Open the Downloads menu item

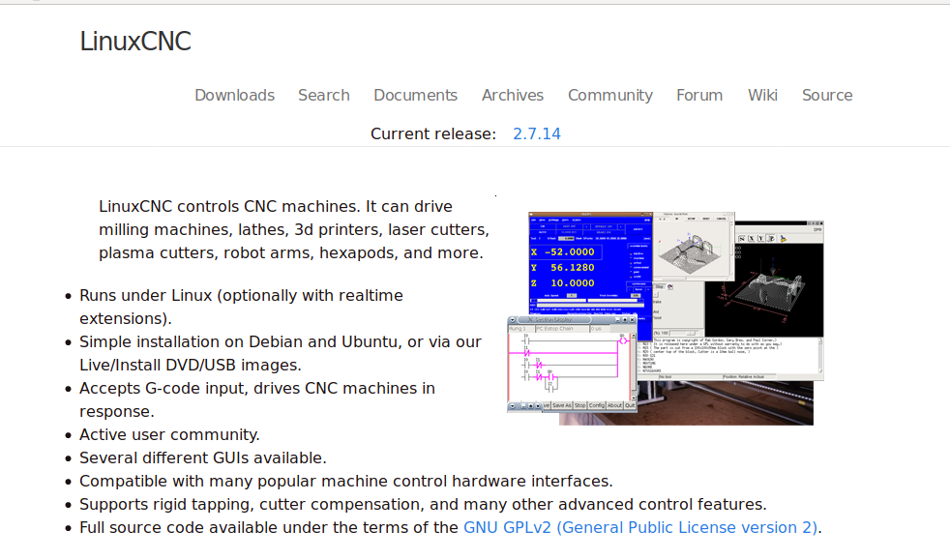click(x=234, y=95)
